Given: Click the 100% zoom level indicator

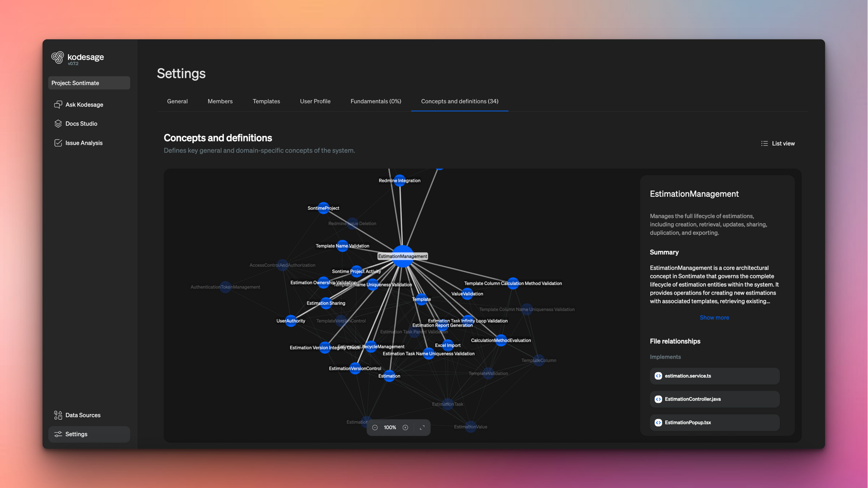Looking at the screenshot, I should coord(390,427).
